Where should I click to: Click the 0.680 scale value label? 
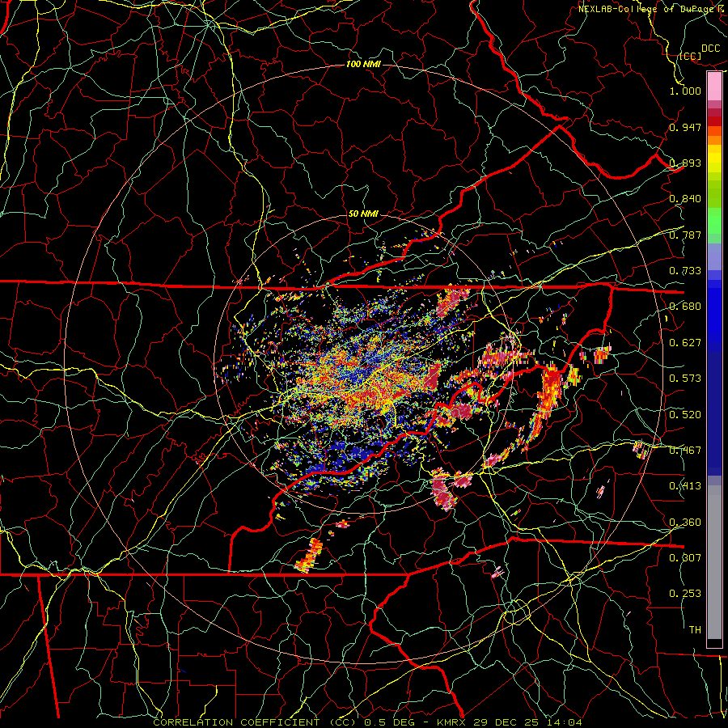tap(685, 307)
